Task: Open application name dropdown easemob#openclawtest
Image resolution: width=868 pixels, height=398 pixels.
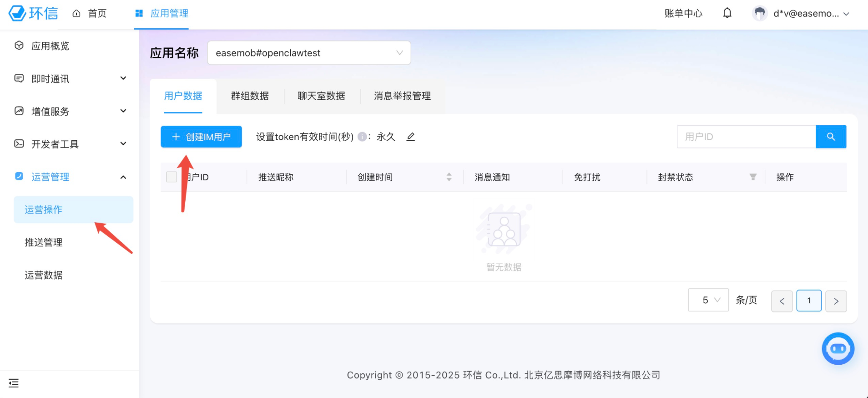Action: tap(309, 53)
